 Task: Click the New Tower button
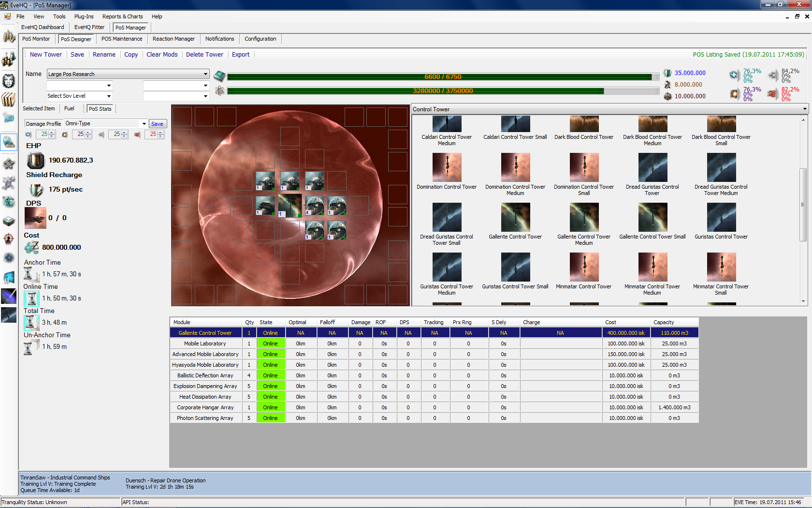coord(45,55)
